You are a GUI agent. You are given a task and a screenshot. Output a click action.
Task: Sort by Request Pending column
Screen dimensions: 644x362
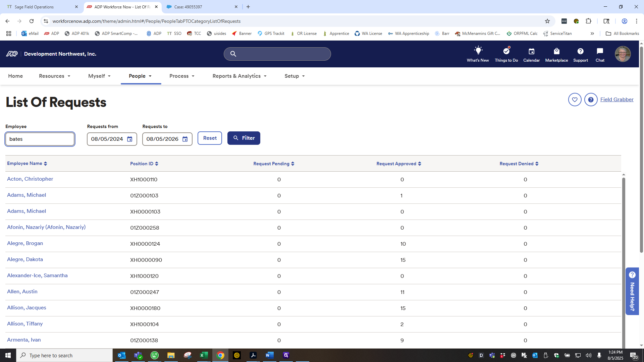(274, 164)
